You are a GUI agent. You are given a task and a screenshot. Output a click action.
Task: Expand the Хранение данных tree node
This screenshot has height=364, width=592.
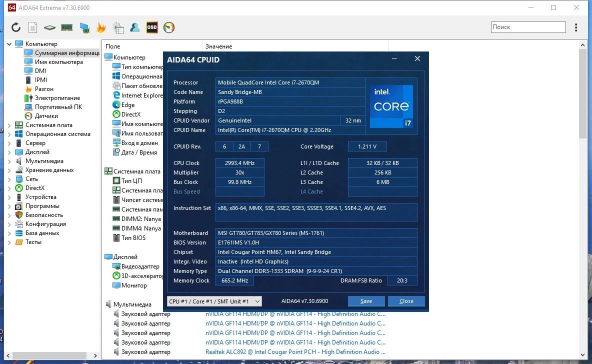(x=9, y=170)
